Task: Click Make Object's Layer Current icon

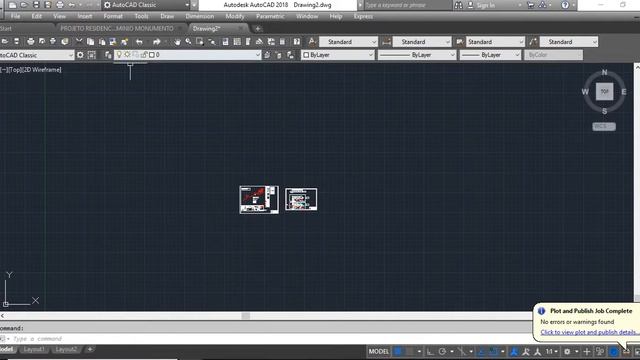Action: coord(267,55)
